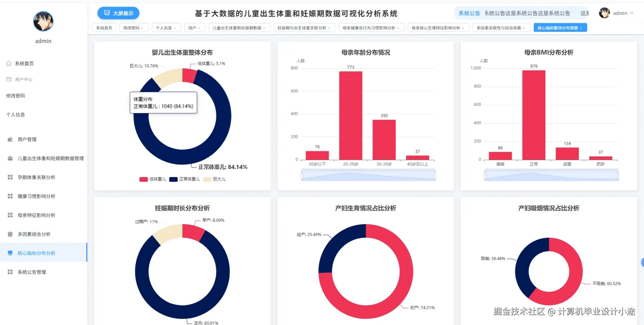The image size is (644, 325).
Task: Select the 核心指标分布分析 icon
Action: (9, 253)
